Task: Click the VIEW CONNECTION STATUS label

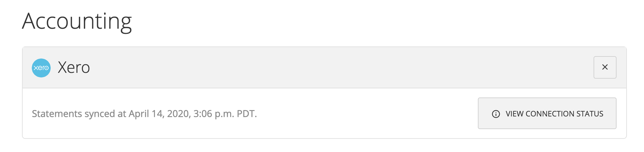Action: click(x=554, y=114)
